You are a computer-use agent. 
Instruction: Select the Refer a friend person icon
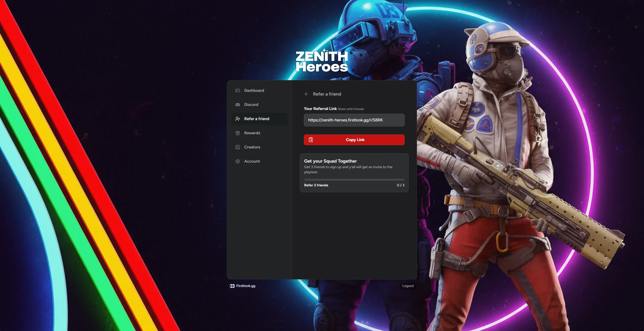click(x=238, y=119)
